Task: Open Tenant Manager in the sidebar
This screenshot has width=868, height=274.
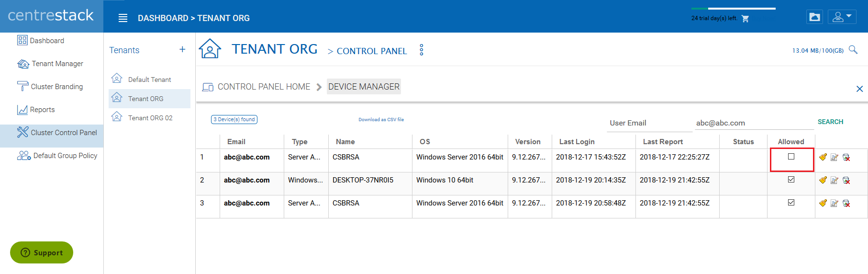Action: [x=52, y=64]
